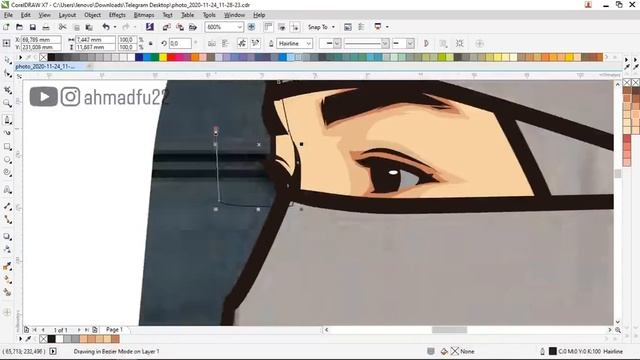The image size is (640, 360).
Task: Select the Interactive Fill tool
Action: (x=7, y=279)
